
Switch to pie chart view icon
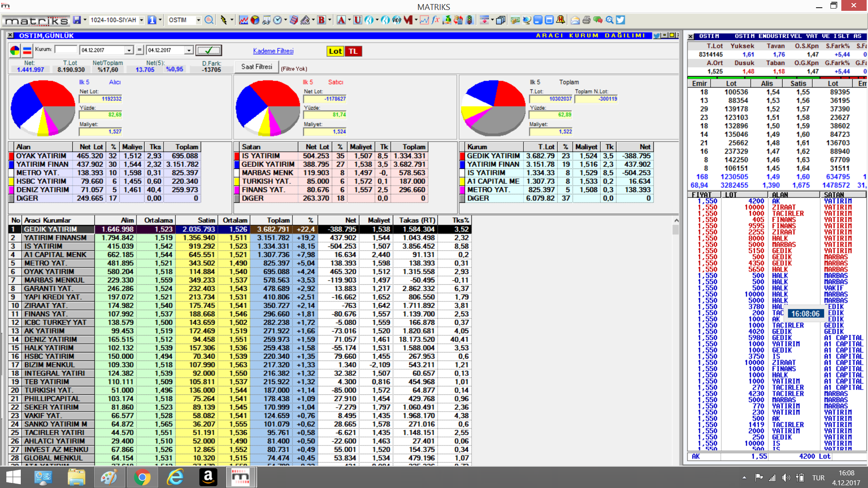click(14, 50)
